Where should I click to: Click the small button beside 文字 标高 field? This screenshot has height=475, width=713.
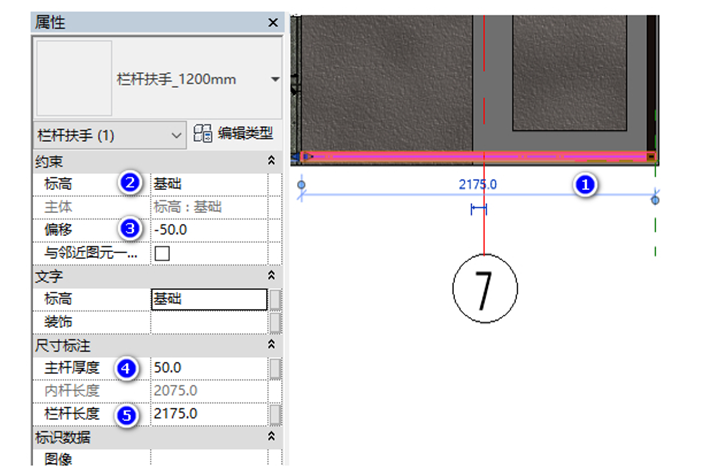click(x=275, y=299)
